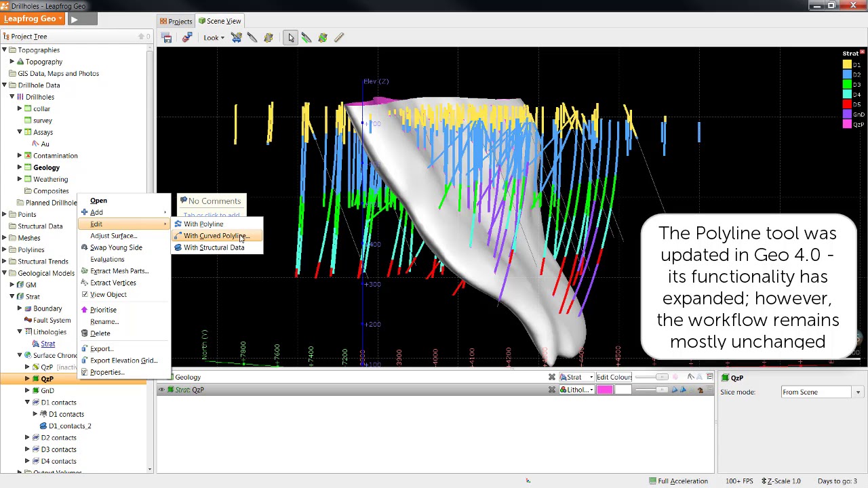Viewport: 868px width, 488px height.
Task: Select the survey table in the tree
Action: tap(42, 121)
